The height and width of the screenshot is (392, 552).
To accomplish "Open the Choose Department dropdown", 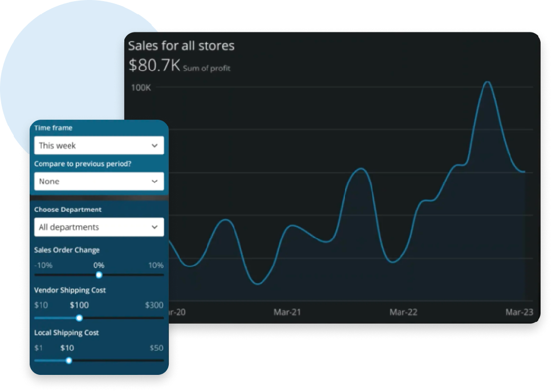I will click(x=98, y=226).
